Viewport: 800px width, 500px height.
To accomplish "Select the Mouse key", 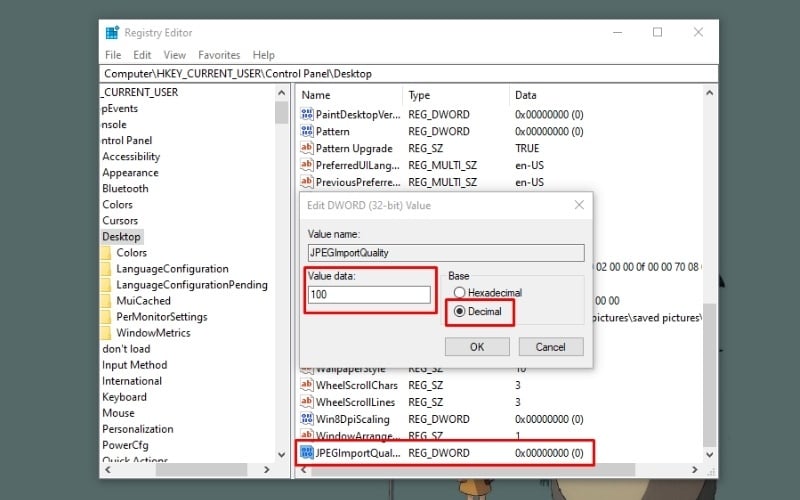I will (x=118, y=413).
